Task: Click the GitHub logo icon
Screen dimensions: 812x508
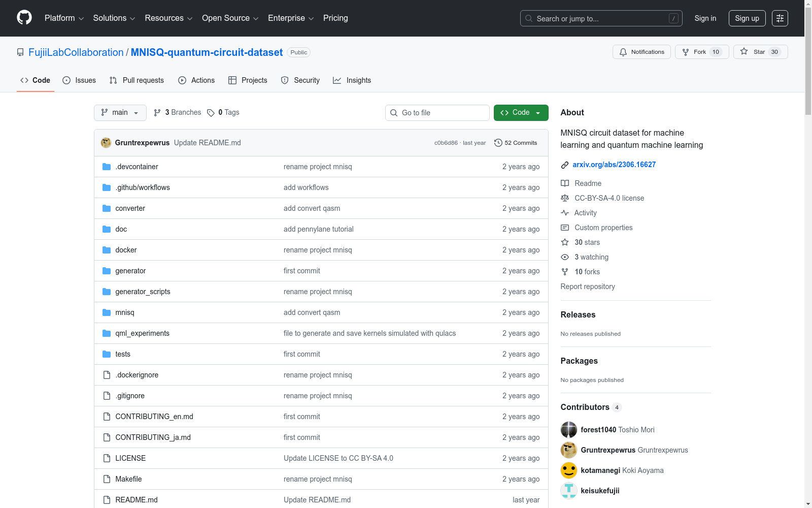Action: 24,18
